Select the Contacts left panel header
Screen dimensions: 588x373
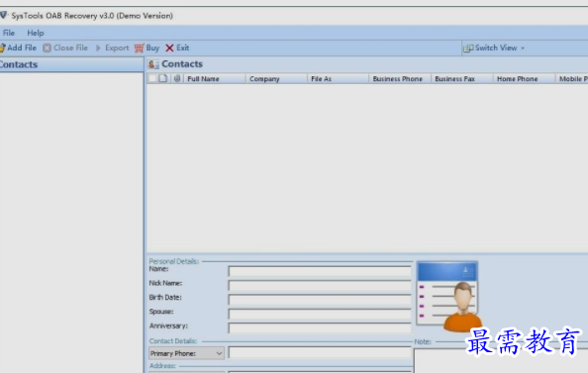click(71, 64)
